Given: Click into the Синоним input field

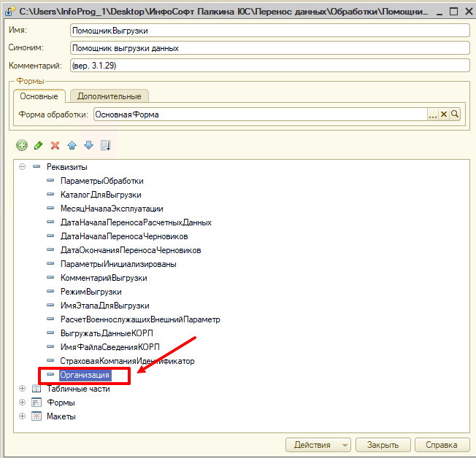Looking at the screenshot, I should coord(269,48).
